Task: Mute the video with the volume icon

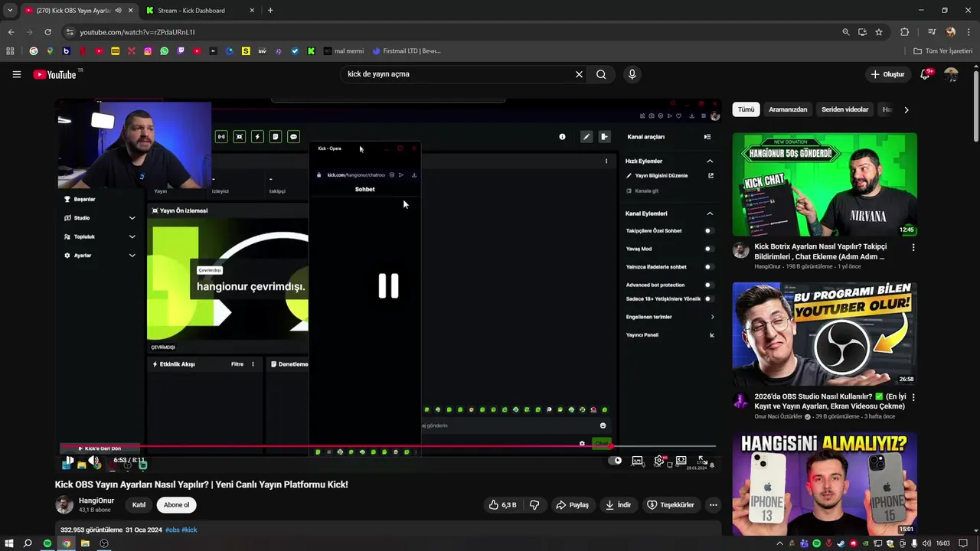Action: tap(93, 461)
